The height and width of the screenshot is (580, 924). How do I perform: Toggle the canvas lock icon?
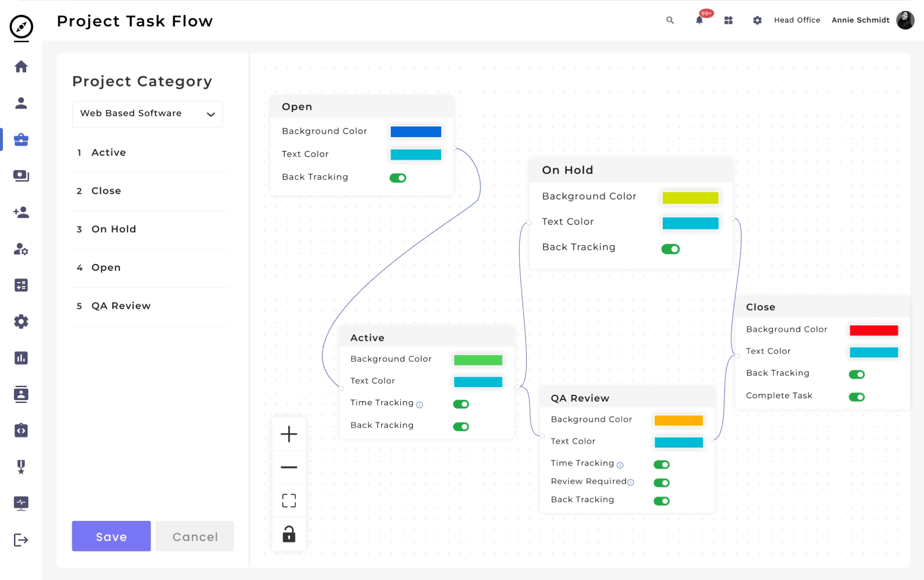[289, 534]
